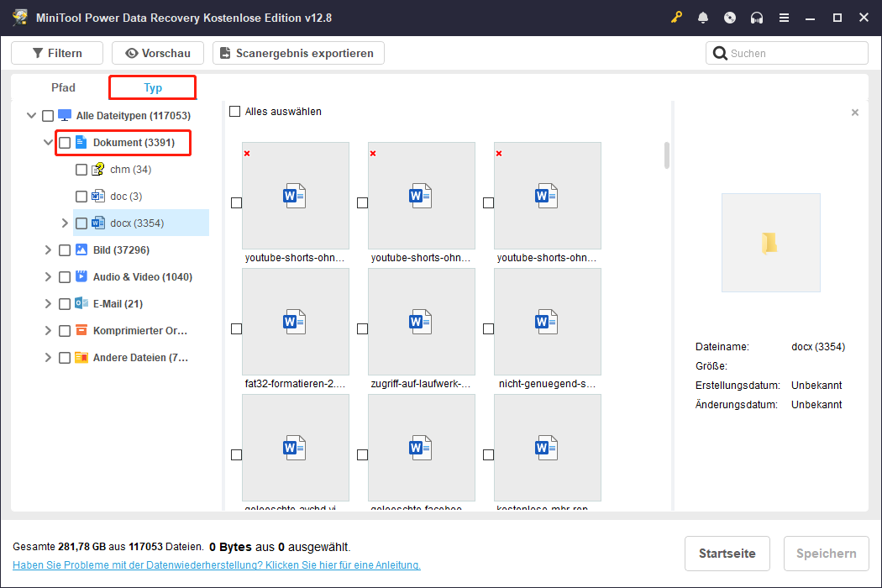Open the hamburger menu in the title bar
This screenshot has width=882, height=588.
784,17
